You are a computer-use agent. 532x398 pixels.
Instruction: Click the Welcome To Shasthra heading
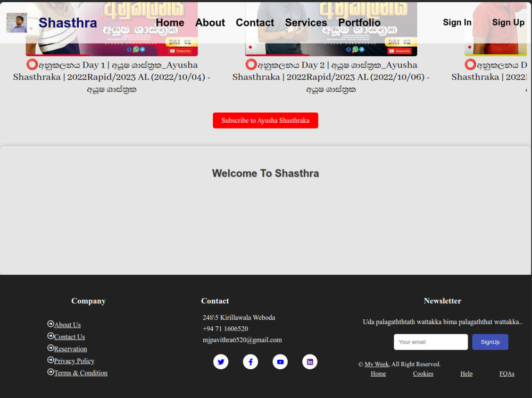[x=265, y=173]
